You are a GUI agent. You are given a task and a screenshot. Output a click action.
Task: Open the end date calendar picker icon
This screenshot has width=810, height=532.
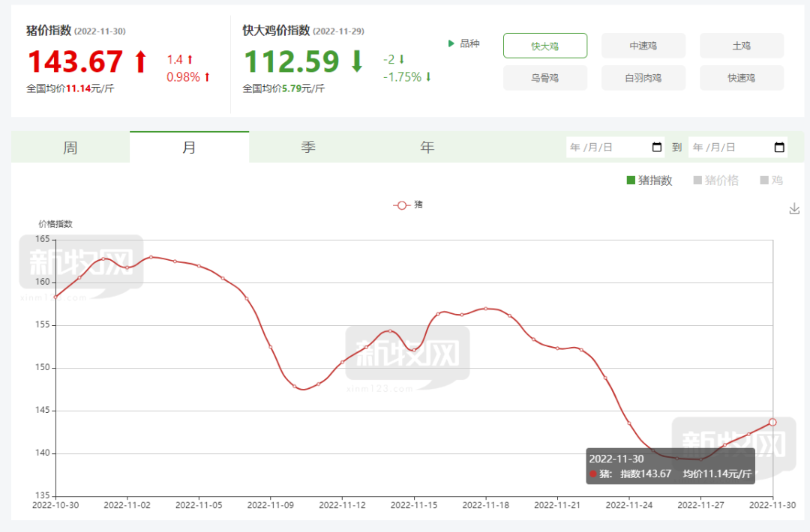(x=779, y=148)
